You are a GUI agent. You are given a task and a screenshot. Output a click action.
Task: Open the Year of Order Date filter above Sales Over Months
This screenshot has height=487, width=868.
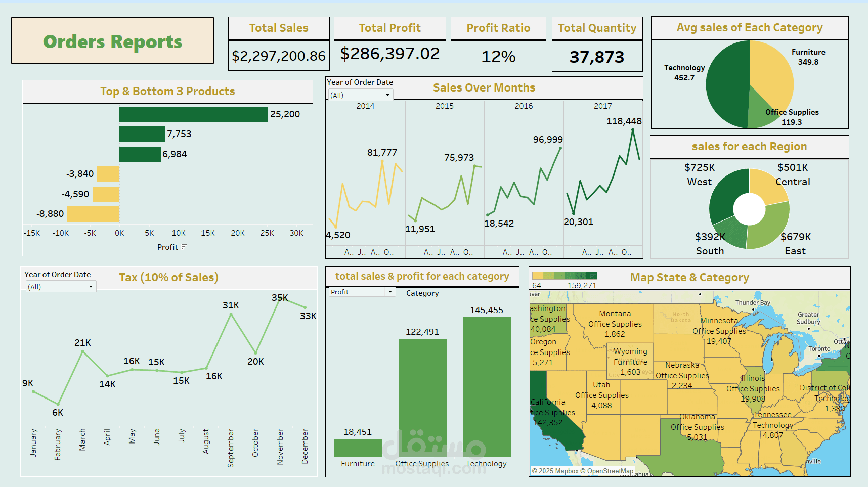(361, 95)
